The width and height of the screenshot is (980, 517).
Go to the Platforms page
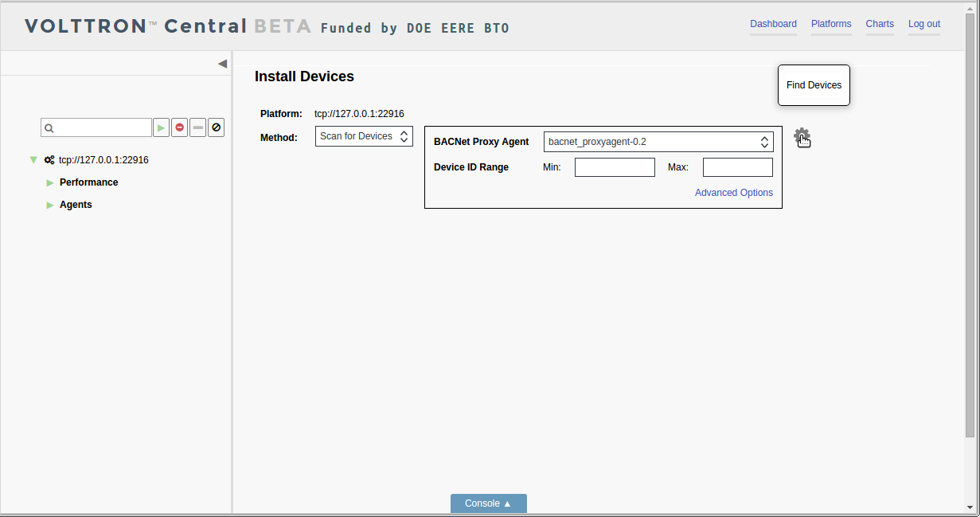[x=831, y=24]
